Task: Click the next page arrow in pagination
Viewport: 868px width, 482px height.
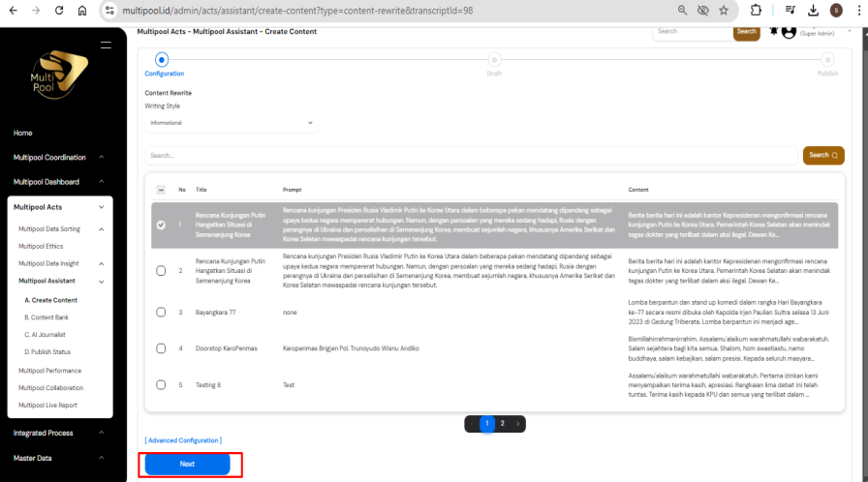Action: pyautogui.click(x=517, y=423)
